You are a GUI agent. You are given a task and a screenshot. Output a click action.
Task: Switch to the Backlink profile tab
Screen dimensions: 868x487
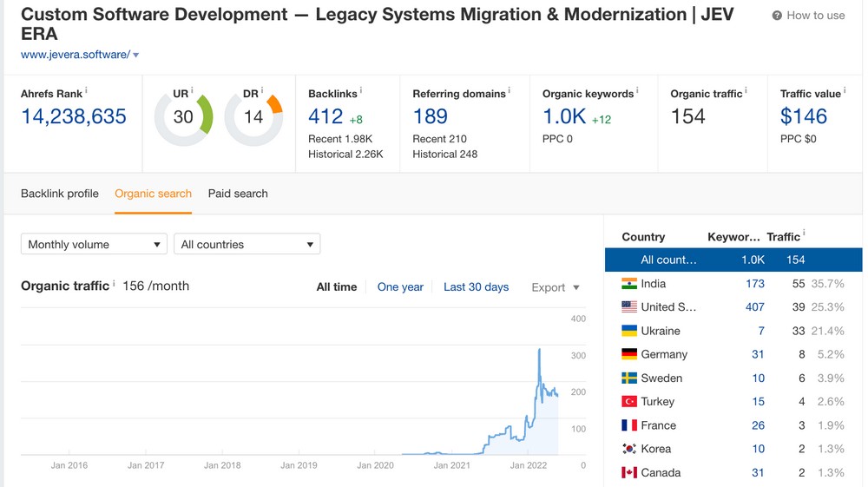click(x=60, y=194)
